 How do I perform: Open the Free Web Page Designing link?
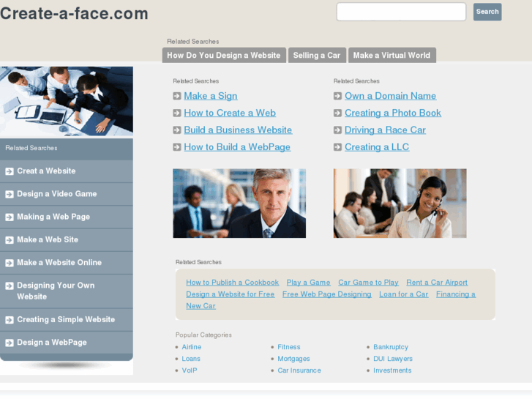point(327,294)
